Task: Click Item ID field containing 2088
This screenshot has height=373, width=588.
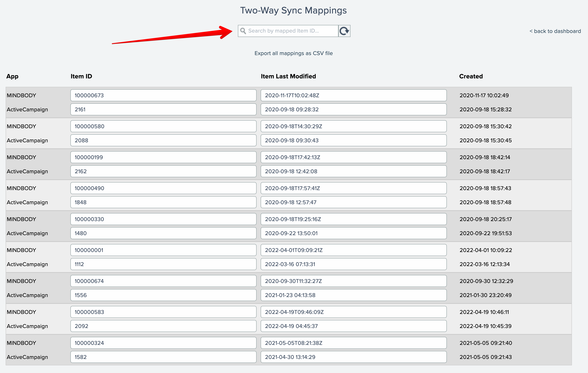Action: 163,141
